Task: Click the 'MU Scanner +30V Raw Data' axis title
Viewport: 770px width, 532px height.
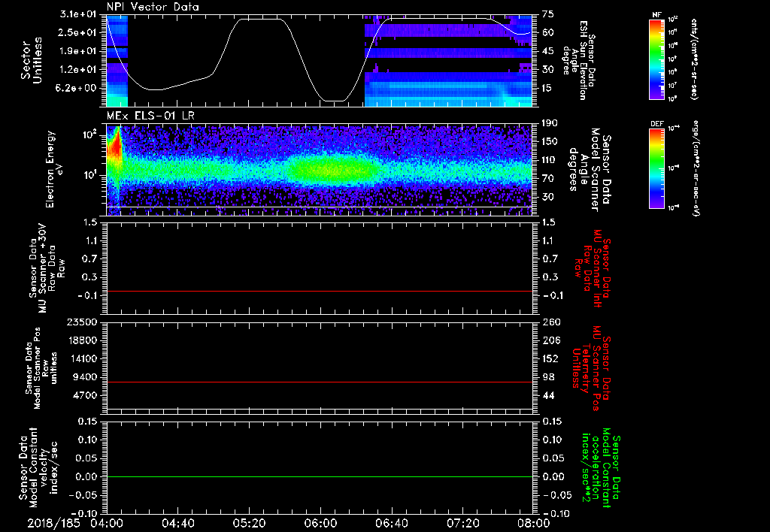Action: (47, 268)
